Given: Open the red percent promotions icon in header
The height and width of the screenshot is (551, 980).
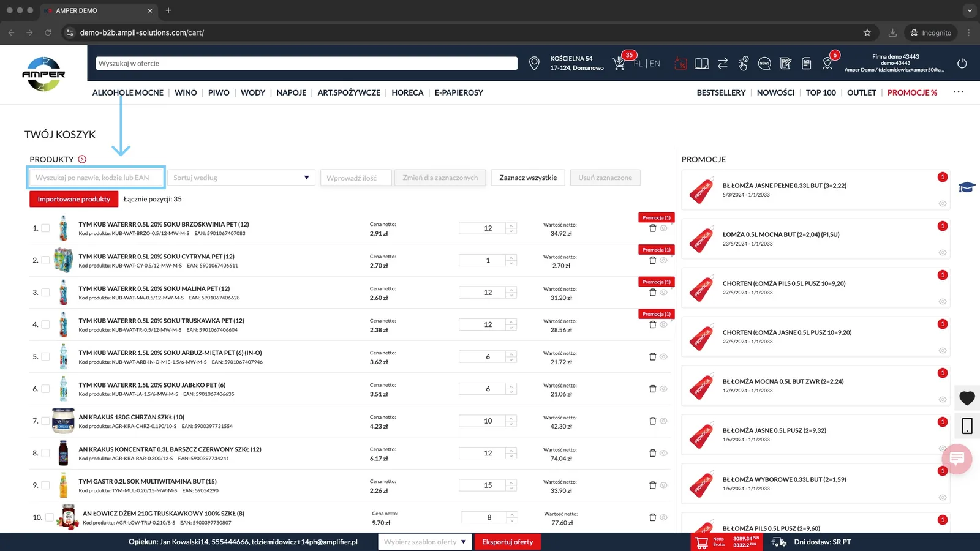Looking at the screenshot, I should click(680, 63).
